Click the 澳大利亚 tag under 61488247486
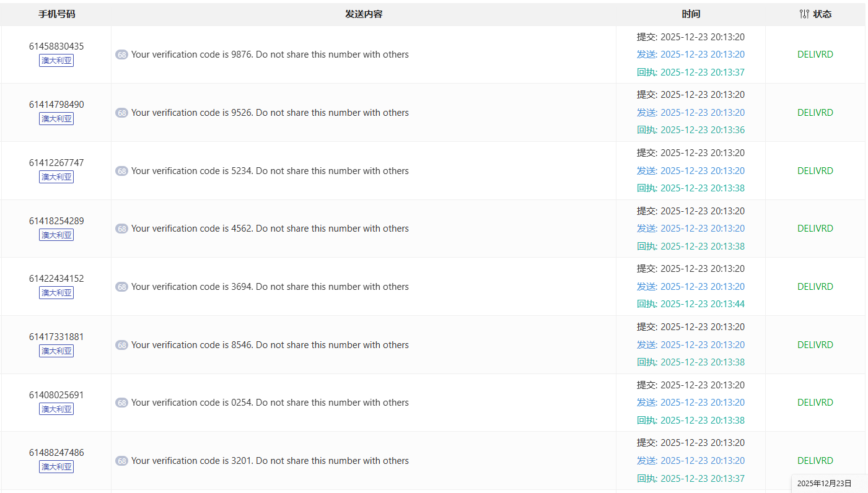 [x=56, y=467]
